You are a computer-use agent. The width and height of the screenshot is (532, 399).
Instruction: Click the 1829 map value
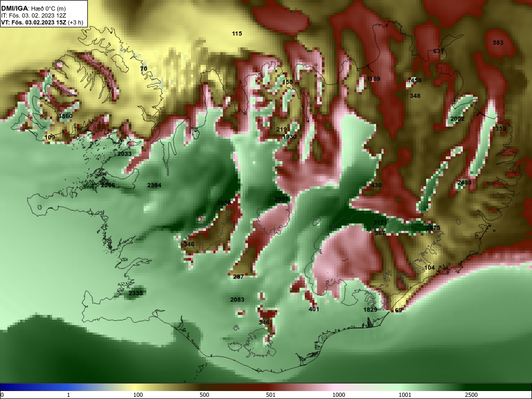pos(370,310)
